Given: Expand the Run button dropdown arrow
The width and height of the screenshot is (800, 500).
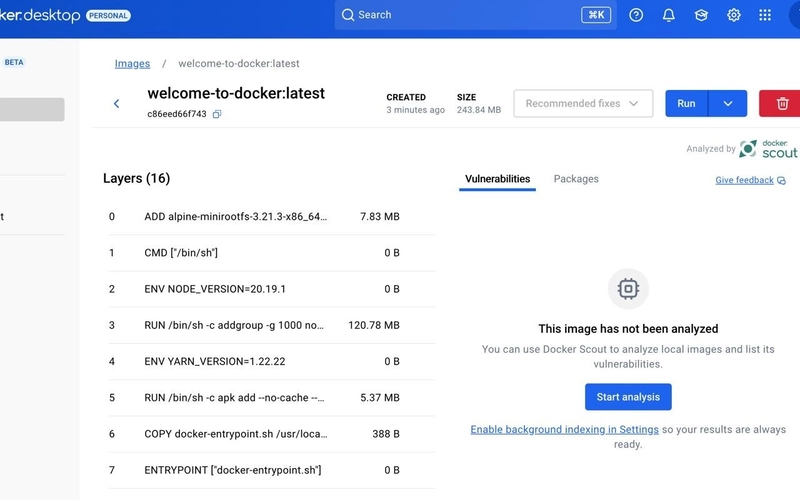Looking at the screenshot, I should click(728, 104).
